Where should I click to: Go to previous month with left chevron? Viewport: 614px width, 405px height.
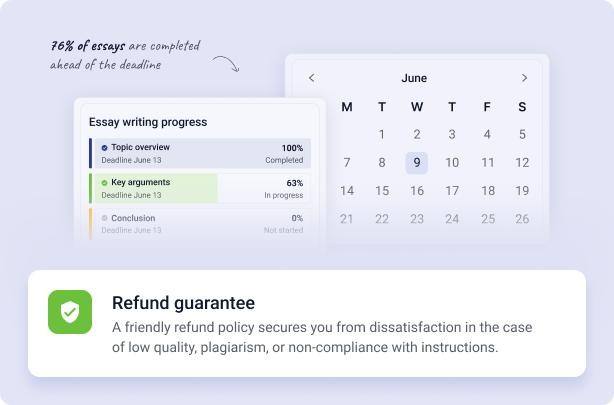pyautogui.click(x=311, y=78)
